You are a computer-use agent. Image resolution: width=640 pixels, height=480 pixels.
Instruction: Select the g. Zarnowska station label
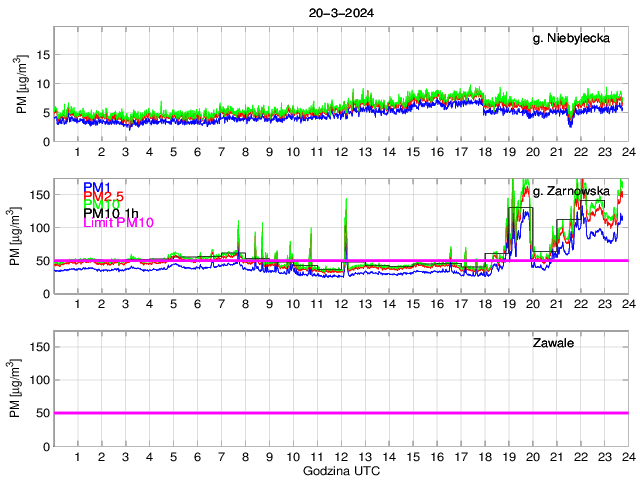tap(573, 190)
